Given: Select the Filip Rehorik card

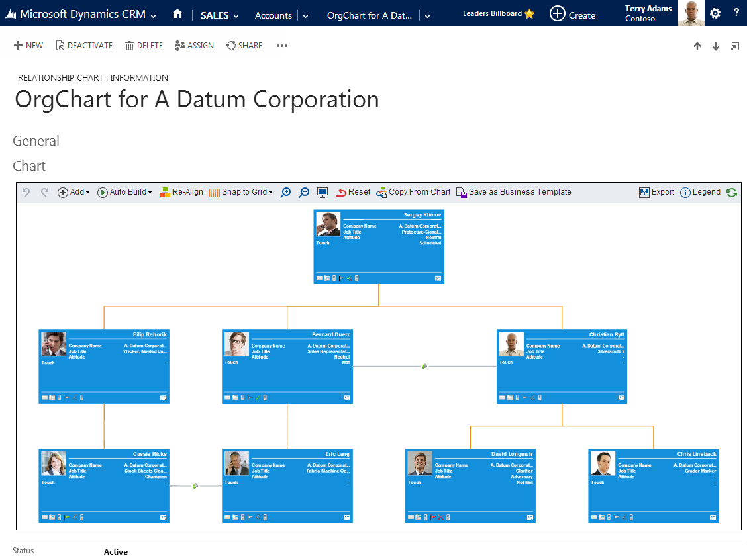Looking at the screenshot, I should (x=104, y=366).
